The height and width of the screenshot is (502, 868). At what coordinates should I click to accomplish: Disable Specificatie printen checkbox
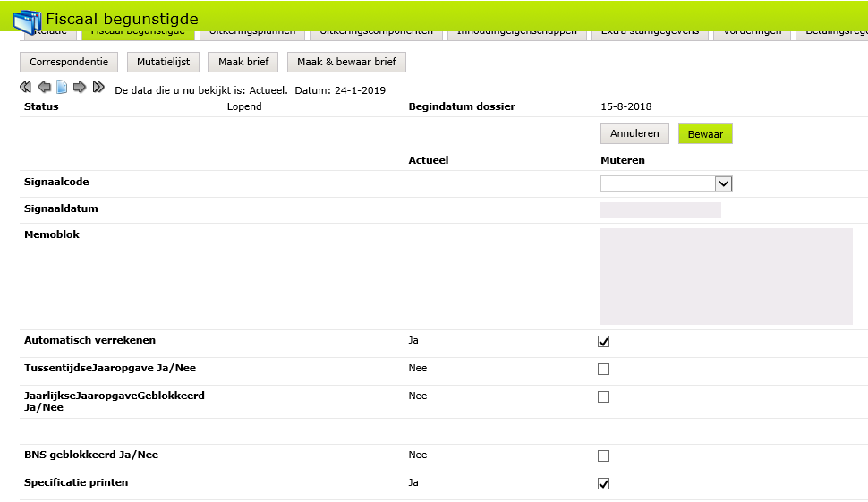[603, 483]
